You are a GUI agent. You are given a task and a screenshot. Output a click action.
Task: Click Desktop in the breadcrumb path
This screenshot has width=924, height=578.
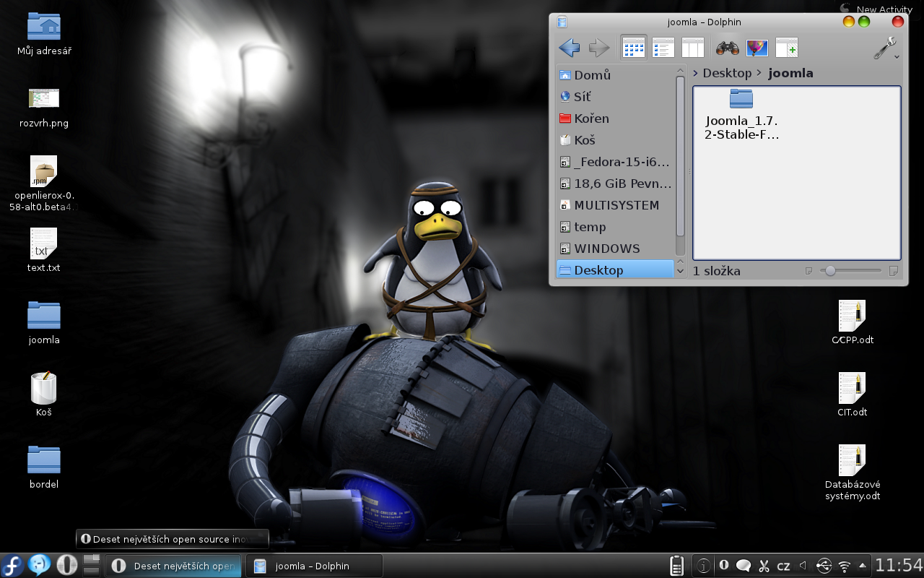pyautogui.click(x=727, y=73)
